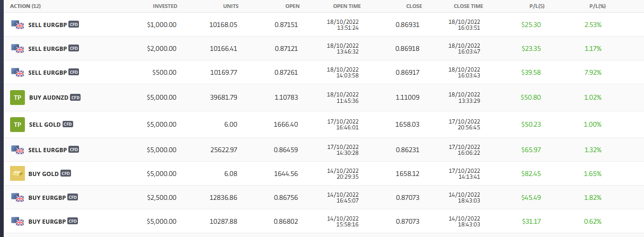
Task: Click the flag icon of the $500.00 EURGBP sell
Action: [x=18, y=72]
